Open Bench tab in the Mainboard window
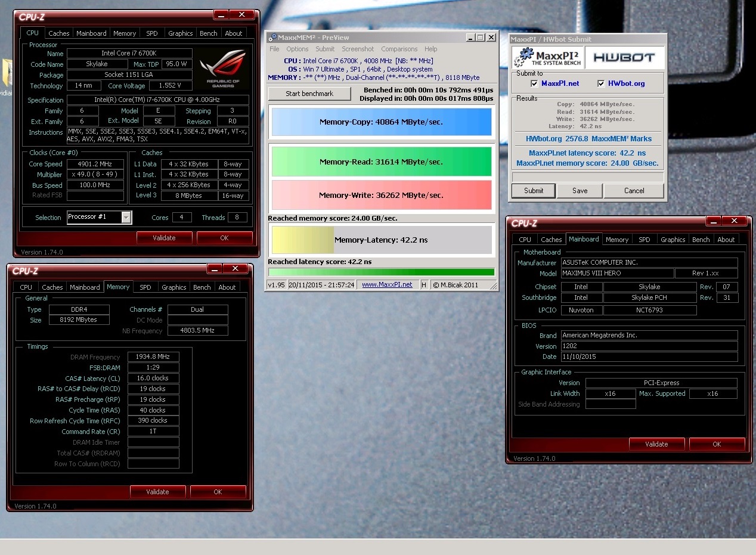The image size is (756, 555). click(701, 240)
